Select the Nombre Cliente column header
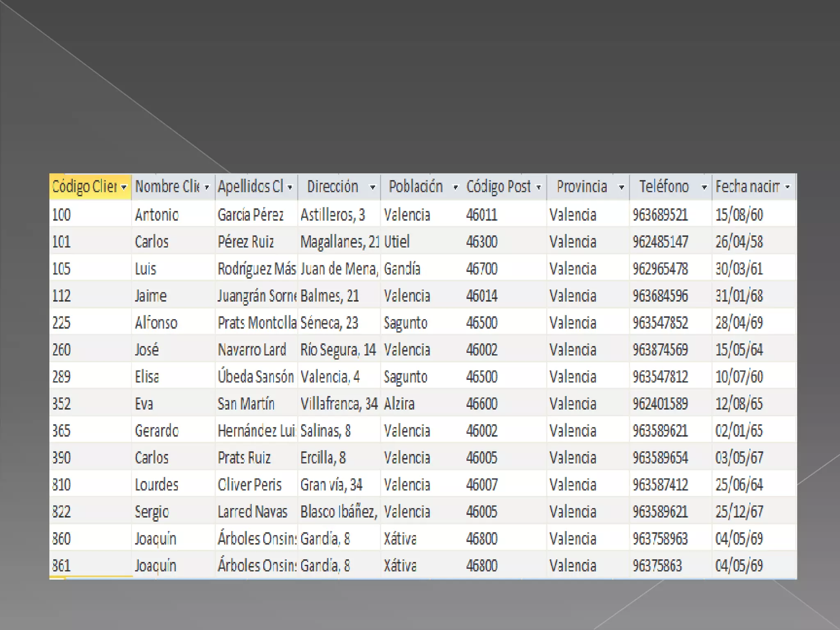 click(173, 187)
